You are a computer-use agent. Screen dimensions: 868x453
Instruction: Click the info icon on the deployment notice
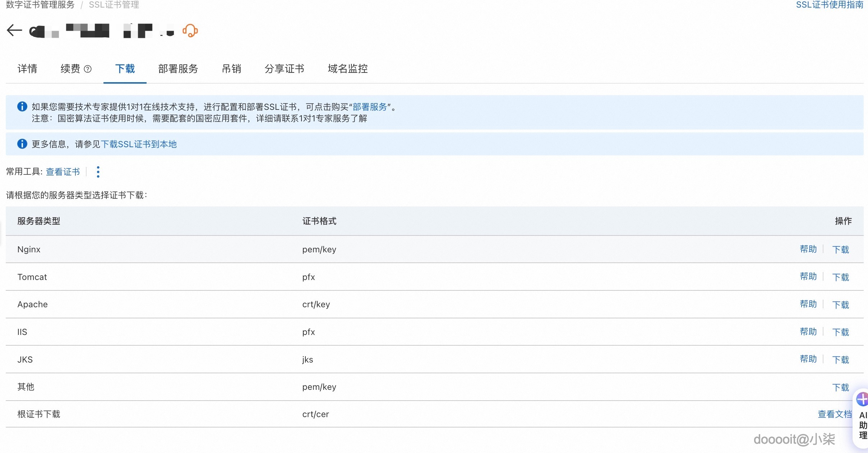pos(22,106)
